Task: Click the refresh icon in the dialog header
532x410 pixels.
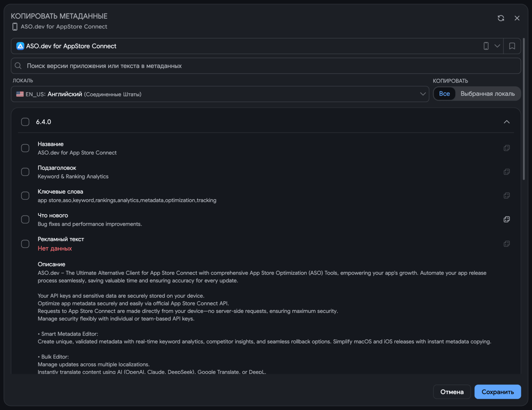Action: click(501, 18)
